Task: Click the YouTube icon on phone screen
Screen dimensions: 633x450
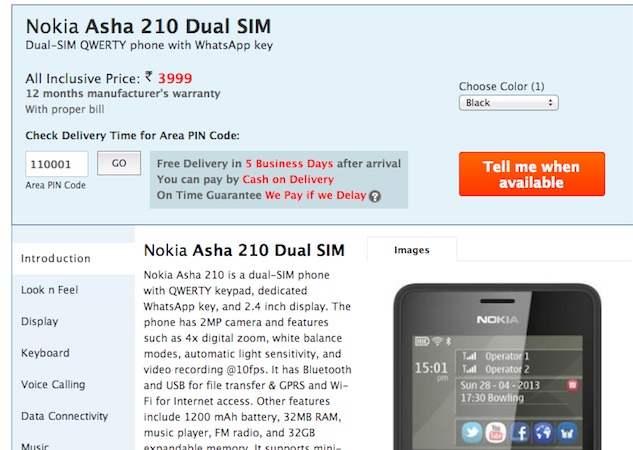Action: [x=496, y=432]
